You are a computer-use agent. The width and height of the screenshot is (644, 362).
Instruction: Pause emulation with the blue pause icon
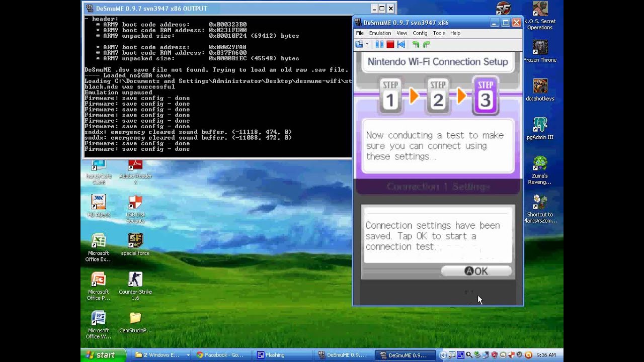[379, 44]
